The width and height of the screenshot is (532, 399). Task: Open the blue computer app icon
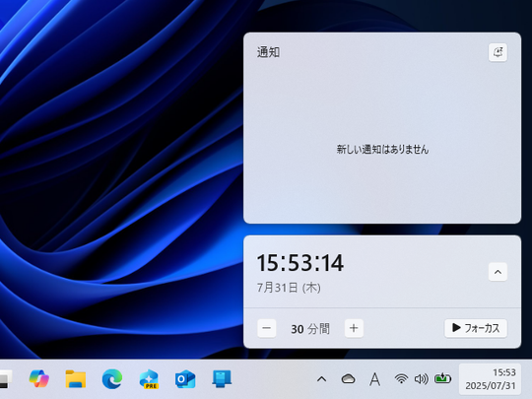[222, 378]
